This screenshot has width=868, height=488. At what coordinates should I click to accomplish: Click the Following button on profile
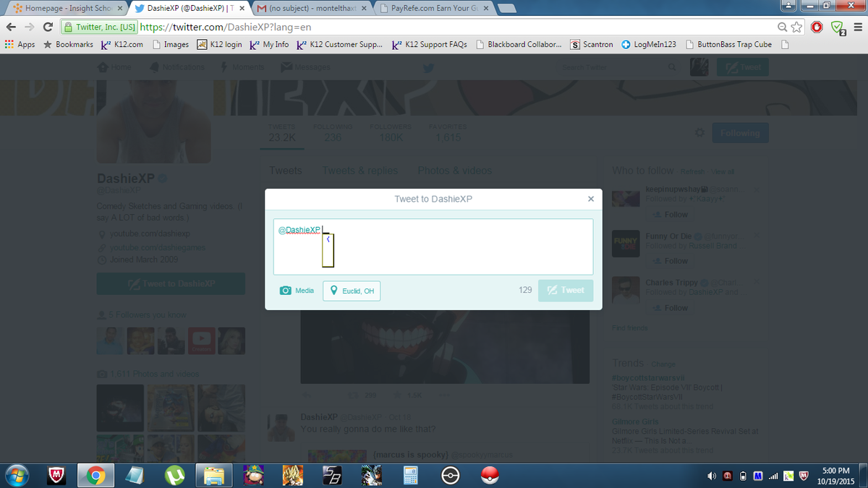pyautogui.click(x=740, y=133)
